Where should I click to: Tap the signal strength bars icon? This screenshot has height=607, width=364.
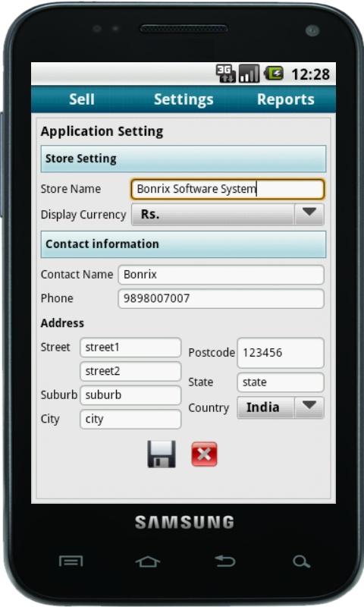tap(249, 73)
